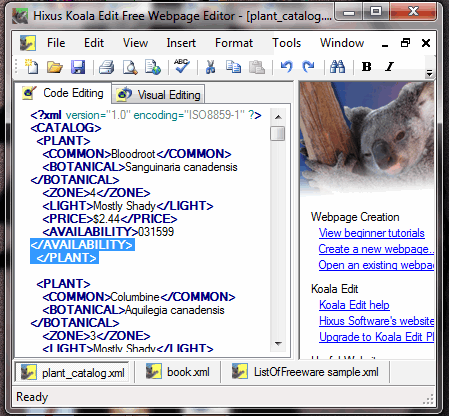Preview in browser with the page-globe icon
Image resolution: width=449 pixels, height=416 pixels.
pos(153,67)
